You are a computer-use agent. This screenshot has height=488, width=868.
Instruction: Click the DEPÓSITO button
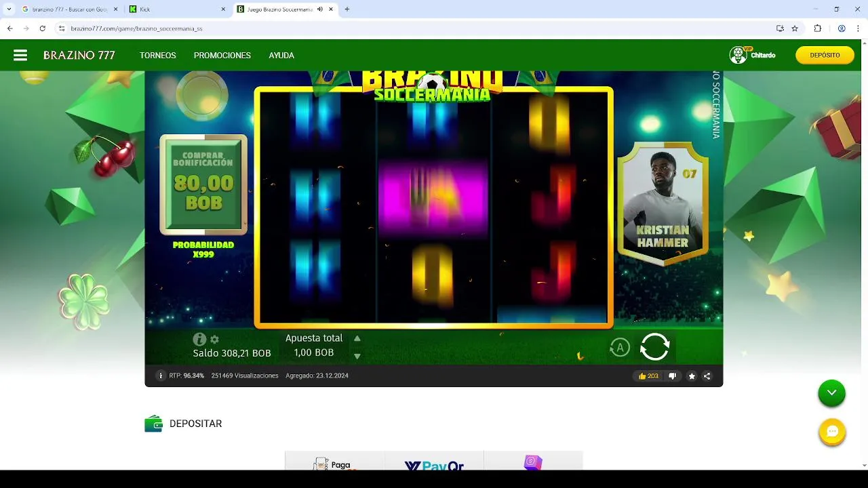[825, 55]
